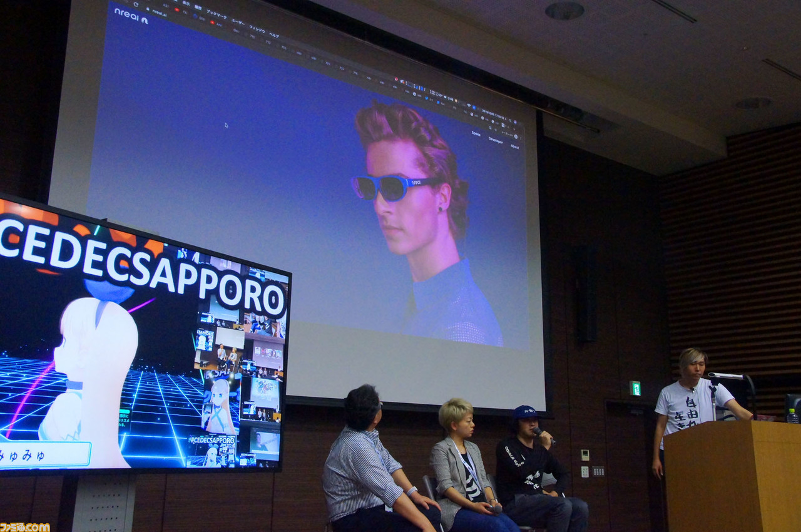
Task: Open Notification Center from the menu bar icon
Action: click(x=516, y=122)
